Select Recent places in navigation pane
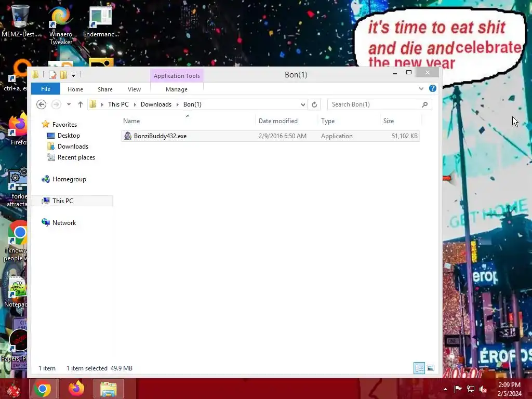This screenshot has width=532, height=399. 76,157
